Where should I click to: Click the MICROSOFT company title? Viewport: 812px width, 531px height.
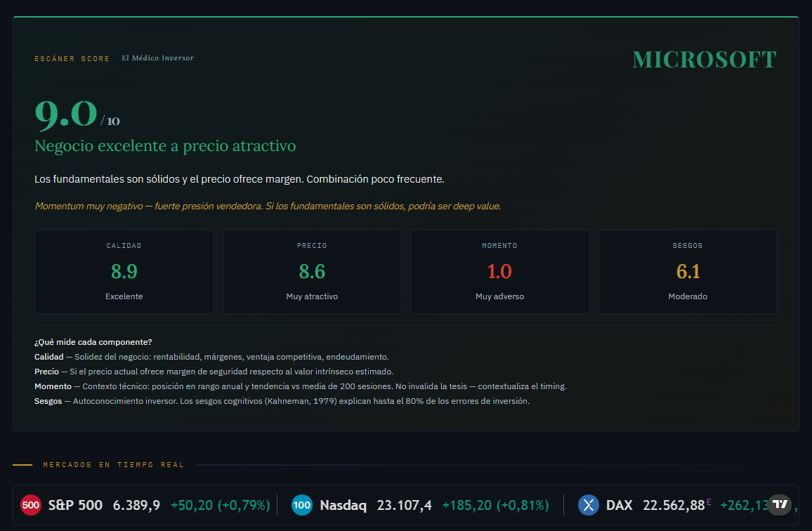click(x=705, y=60)
